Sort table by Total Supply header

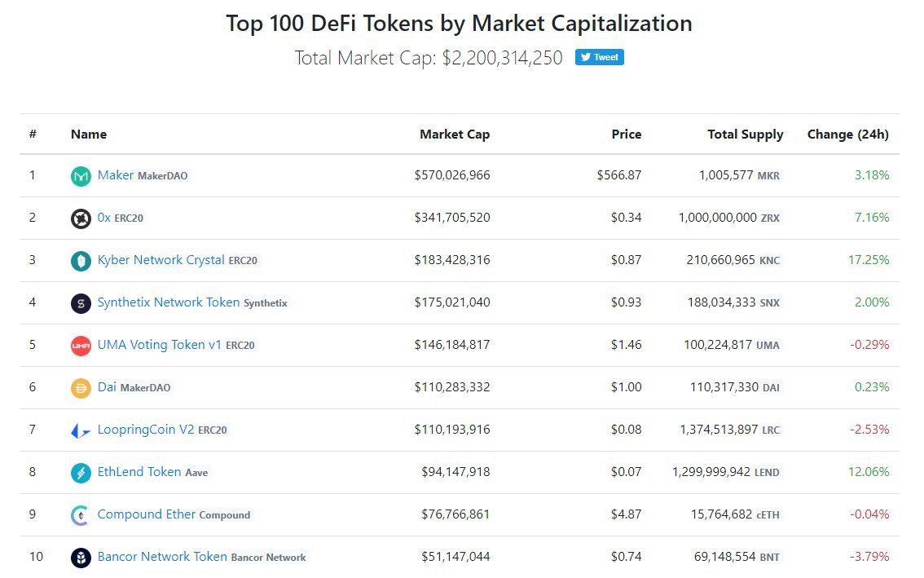[x=745, y=135]
